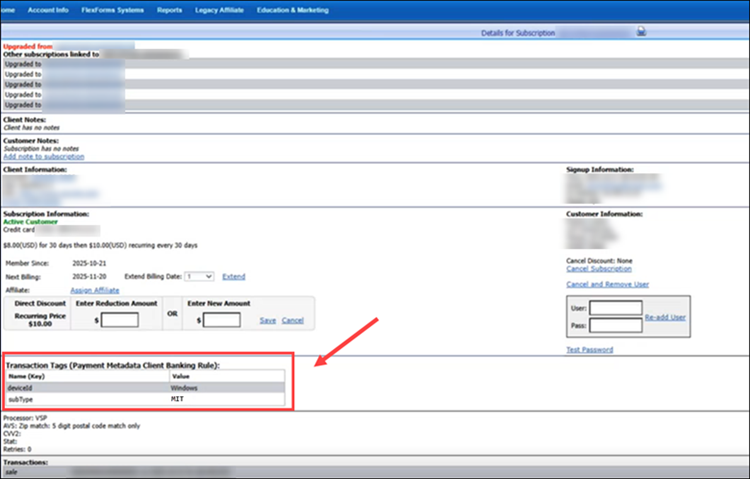This screenshot has width=750, height=479.
Task: Click the Value column header
Action: click(x=227, y=376)
